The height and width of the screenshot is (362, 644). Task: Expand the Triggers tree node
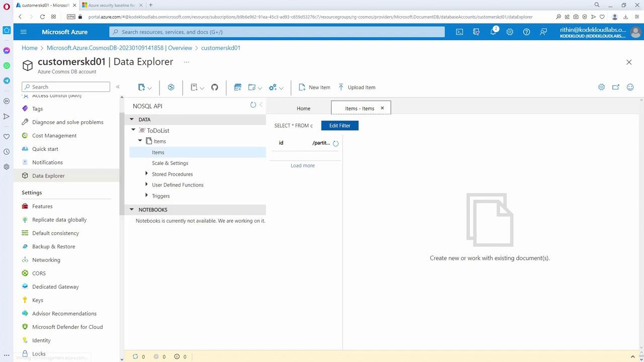[x=146, y=196]
